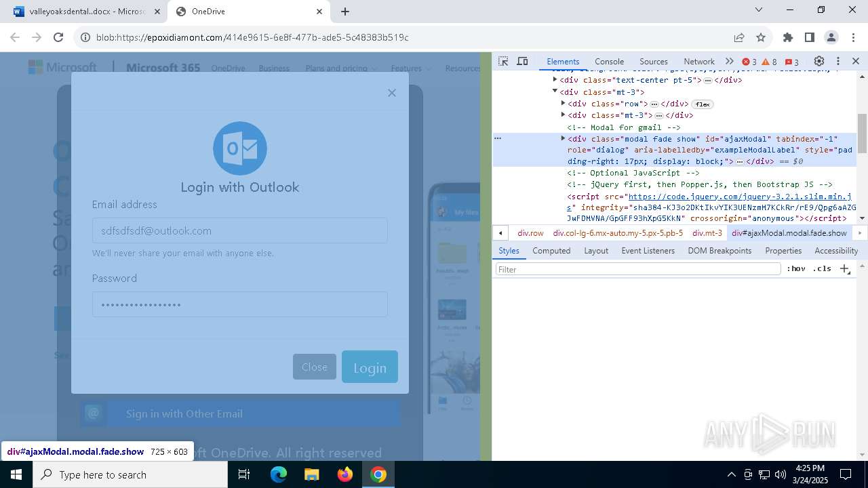Click the red errors counter badge
The image size is (868, 488).
point(749,62)
